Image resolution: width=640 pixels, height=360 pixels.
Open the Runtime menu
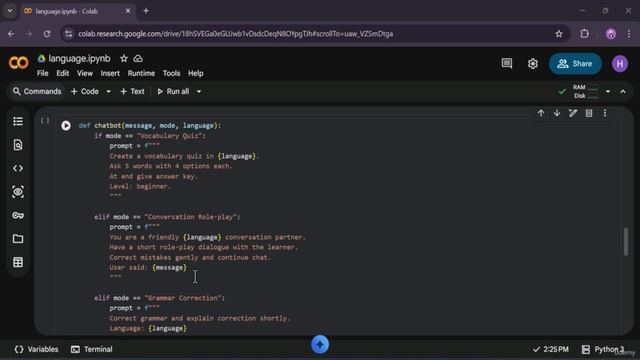pyautogui.click(x=141, y=73)
